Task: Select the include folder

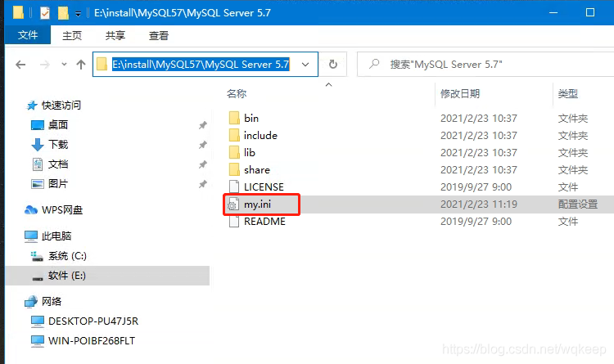Action: [260, 136]
